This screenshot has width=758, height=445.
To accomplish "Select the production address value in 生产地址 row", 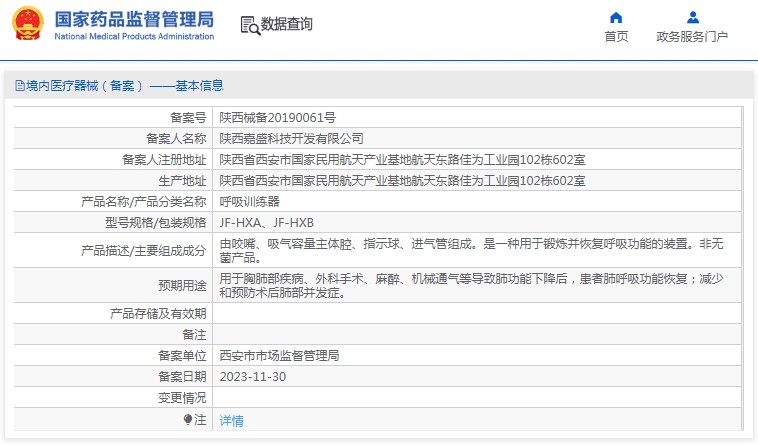I will coord(402,181).
